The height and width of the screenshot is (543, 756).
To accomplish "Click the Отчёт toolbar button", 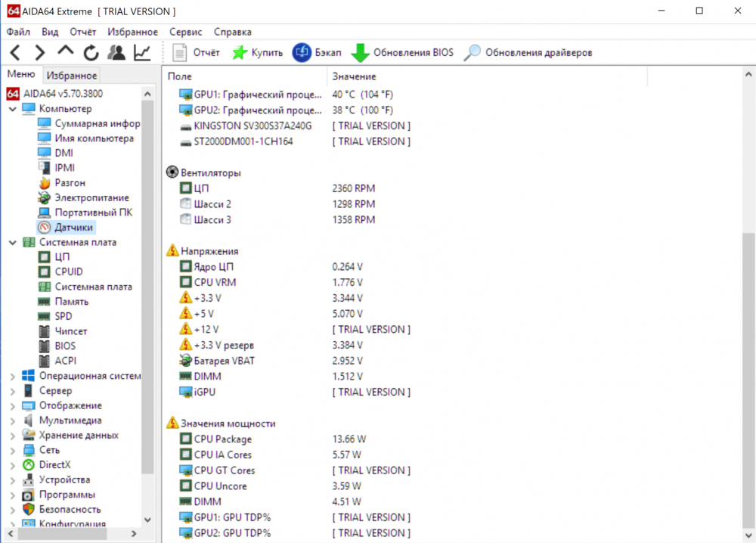I will [x=196, y=52].
